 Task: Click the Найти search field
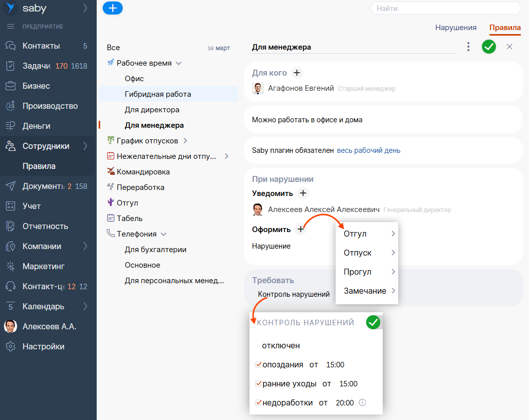tap(445, 8)
